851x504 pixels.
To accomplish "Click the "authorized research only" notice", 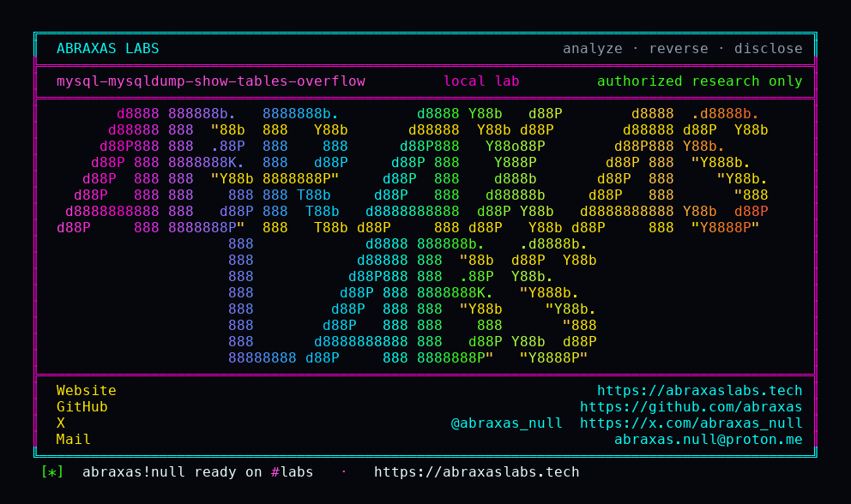I will [x=699, y=81].
